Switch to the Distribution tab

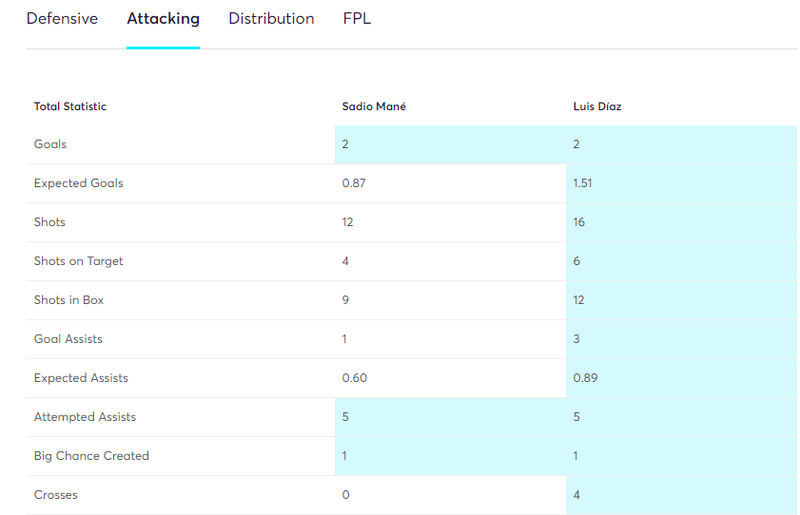pos(271,18)
